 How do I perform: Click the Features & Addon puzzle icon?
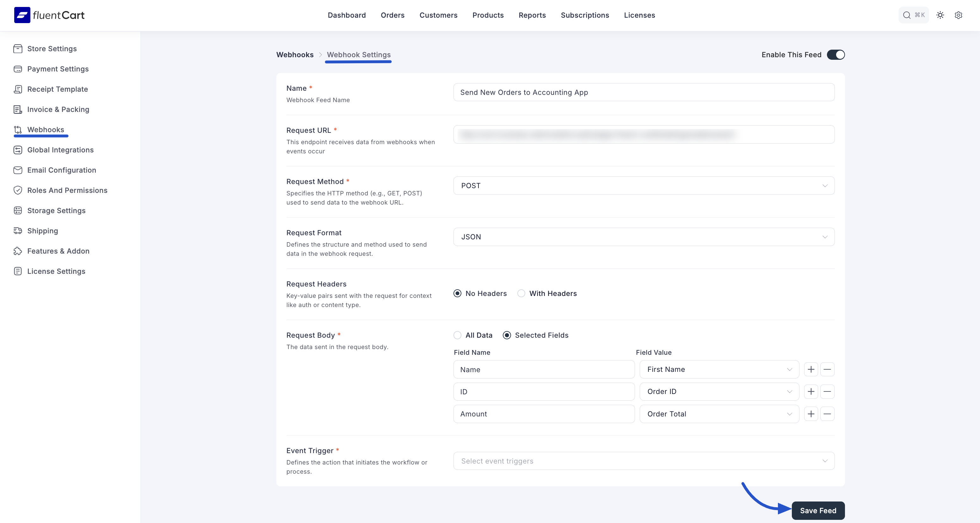pos(17,251)
